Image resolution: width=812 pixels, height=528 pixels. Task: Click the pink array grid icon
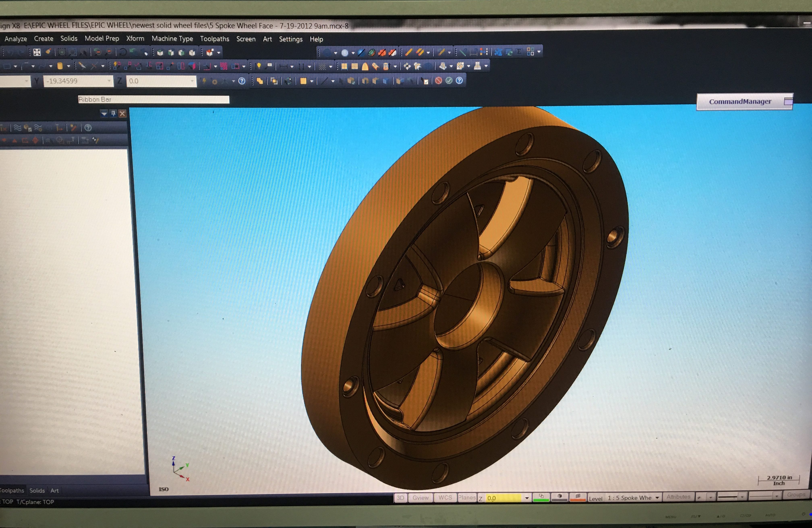coord(224,66)
